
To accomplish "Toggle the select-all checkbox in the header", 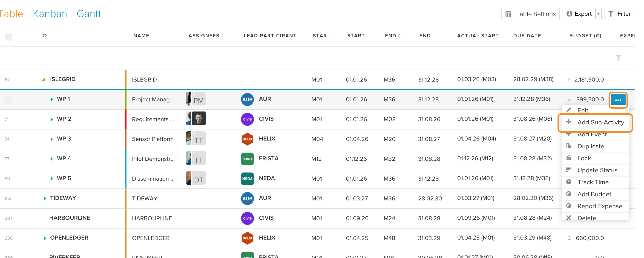I will (9, 37).
